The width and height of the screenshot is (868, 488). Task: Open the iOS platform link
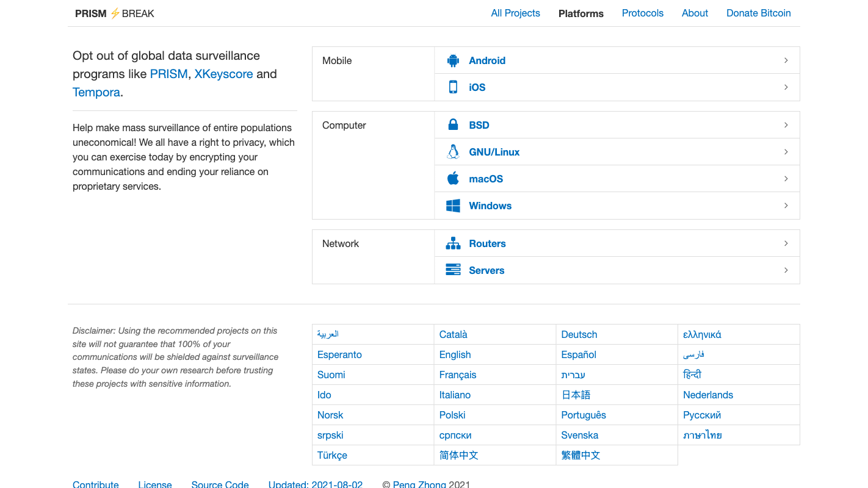[x=477, y=87]
